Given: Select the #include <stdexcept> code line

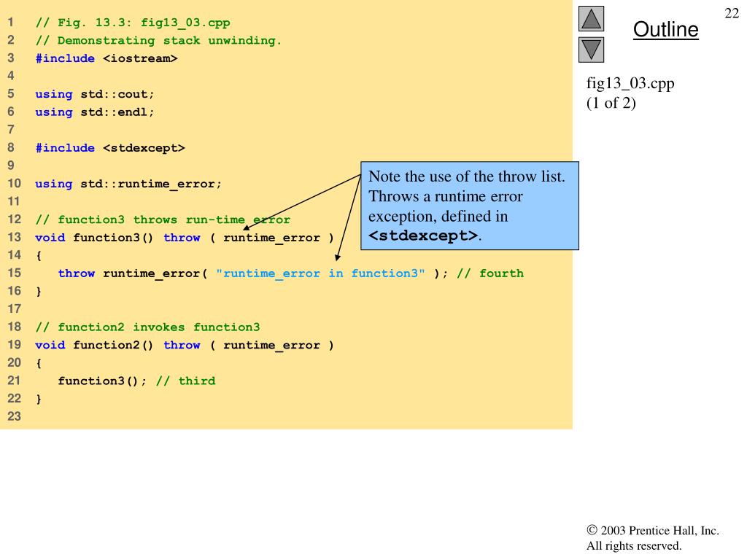Looking at the screenshot, I should (x=109, y=148).
